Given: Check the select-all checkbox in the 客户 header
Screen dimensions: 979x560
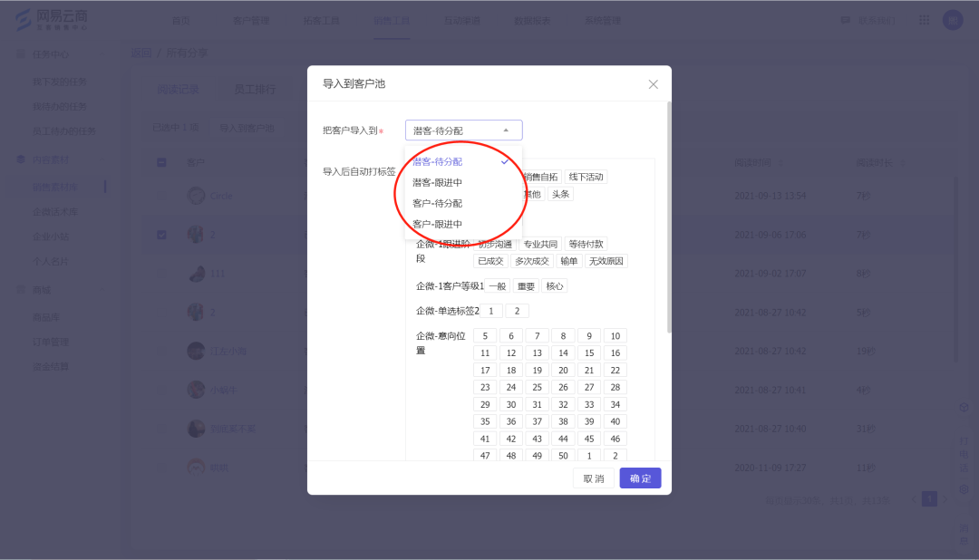Looking at the screenshot, I should pos(161,161).
